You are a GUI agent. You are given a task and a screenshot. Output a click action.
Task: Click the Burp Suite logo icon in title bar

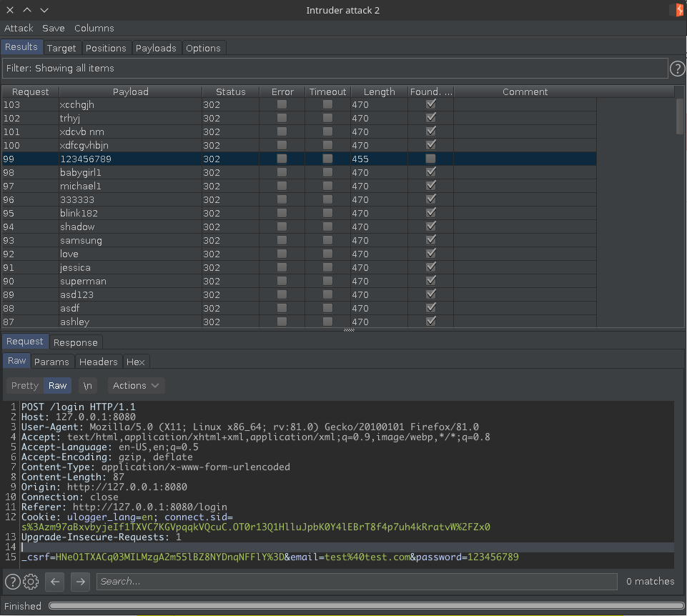678,9
